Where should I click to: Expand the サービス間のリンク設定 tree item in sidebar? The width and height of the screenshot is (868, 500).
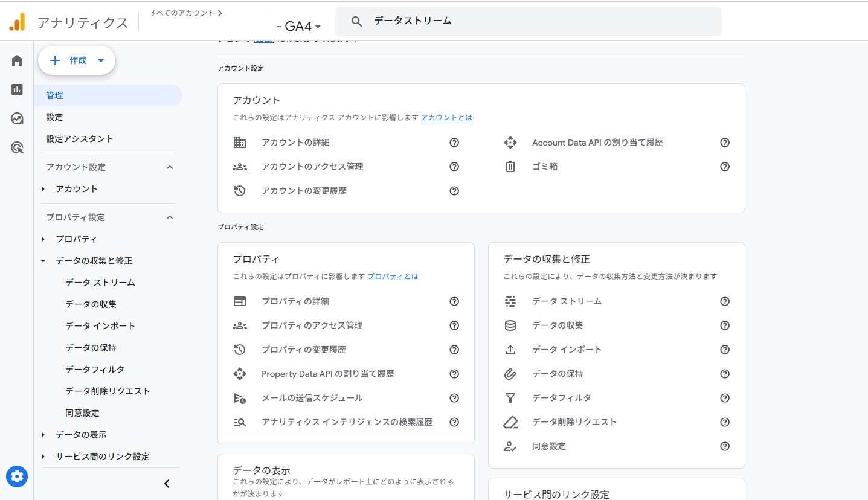coord(43,457)
